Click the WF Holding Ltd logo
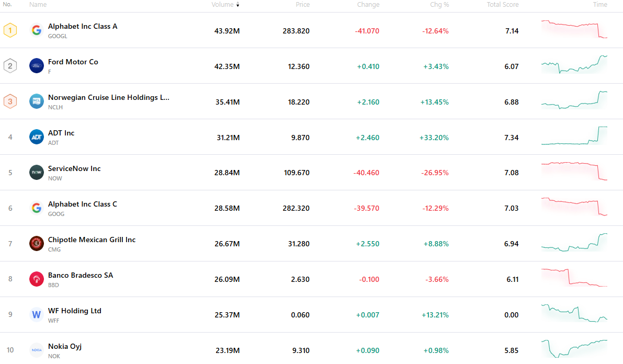The height and width of the screenshot is (364, 623). tap(37, 315)
